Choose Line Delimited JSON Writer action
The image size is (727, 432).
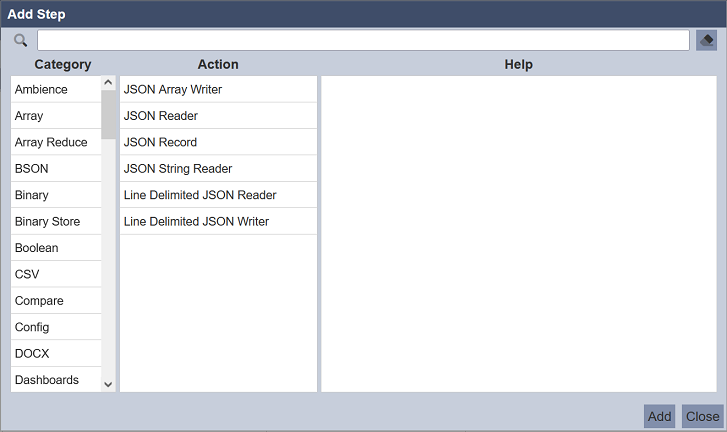pyautogui.click(x=218, y=221)
